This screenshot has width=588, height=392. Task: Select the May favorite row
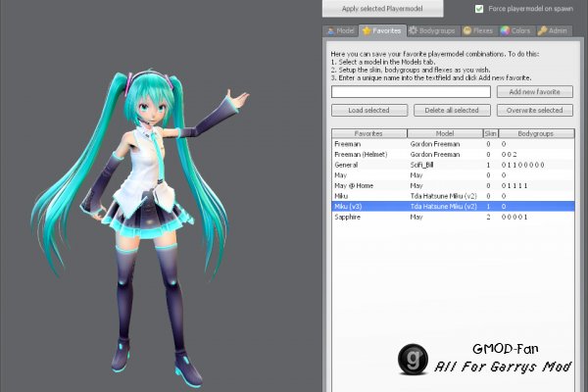click(453, 175)
